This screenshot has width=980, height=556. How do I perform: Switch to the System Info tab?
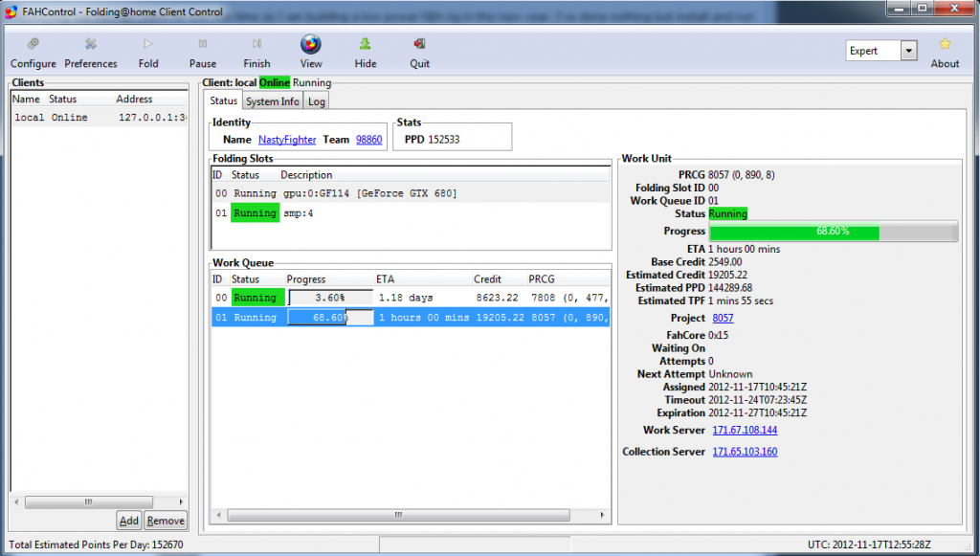(x=273, y=101)
